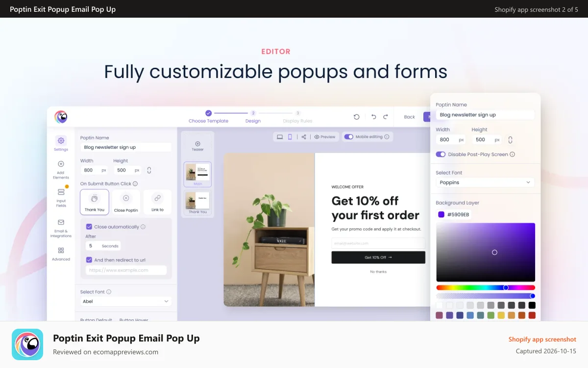Toggle Disable Post-Play Screen switch
This screenshot has height=368, width=588.
click(441, 154)
